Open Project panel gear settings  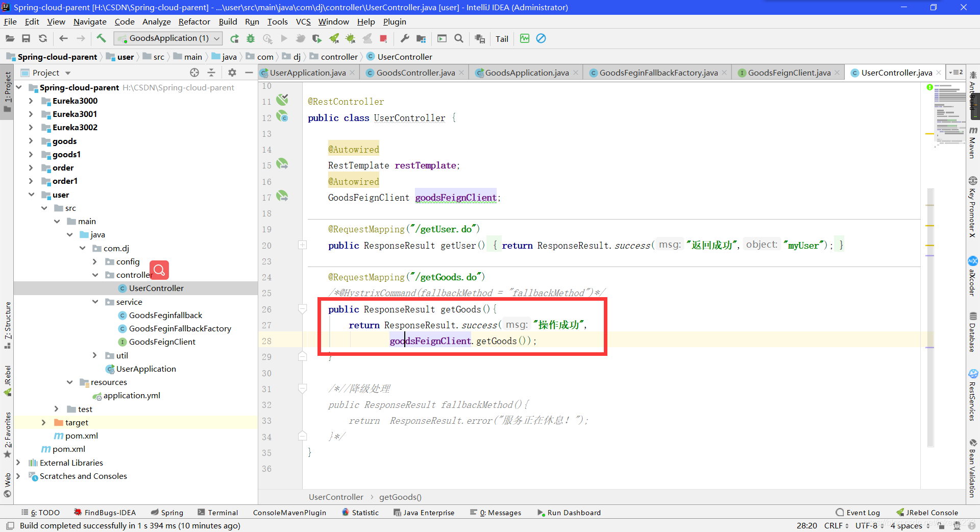pyautogui.click(x=232, y=72)
